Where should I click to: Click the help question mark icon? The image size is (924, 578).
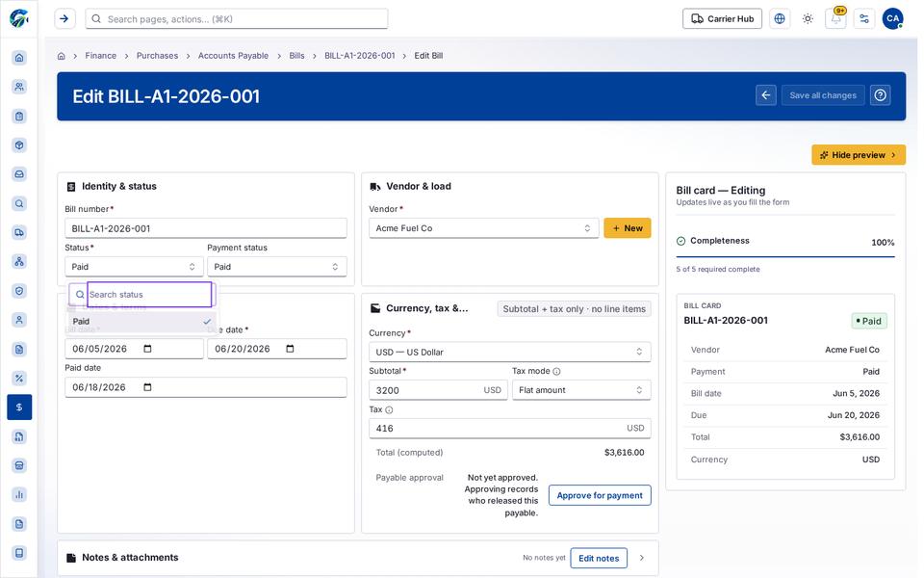(x=880, y=95)
